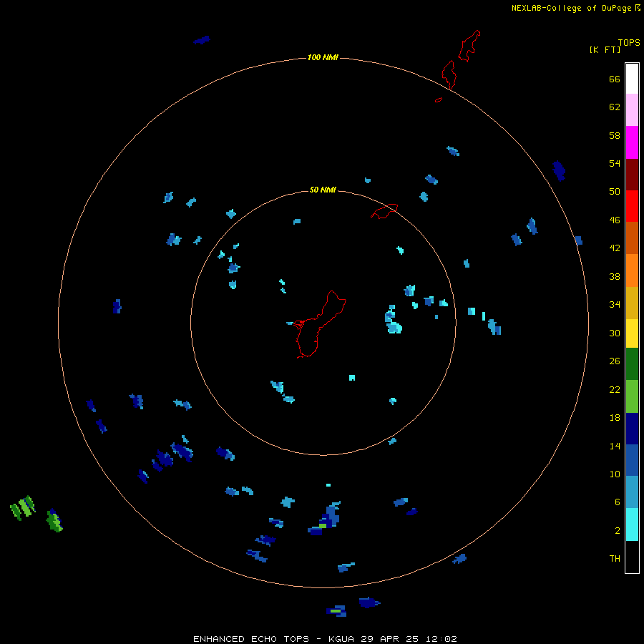Select the magenta 58 kft legend swatch
Image resolution: width=644 pixels, height=644 pixels.
pyautogui.click(x=632, y=142)
